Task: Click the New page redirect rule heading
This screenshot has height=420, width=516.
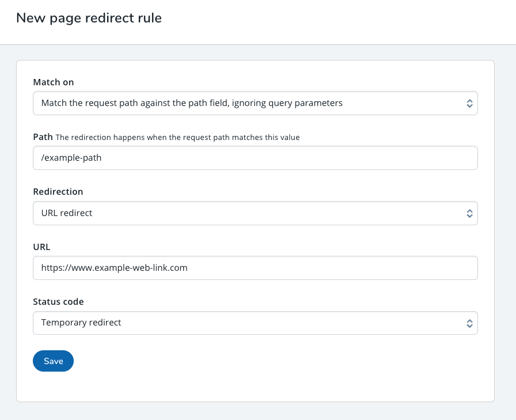Action: 89,18
